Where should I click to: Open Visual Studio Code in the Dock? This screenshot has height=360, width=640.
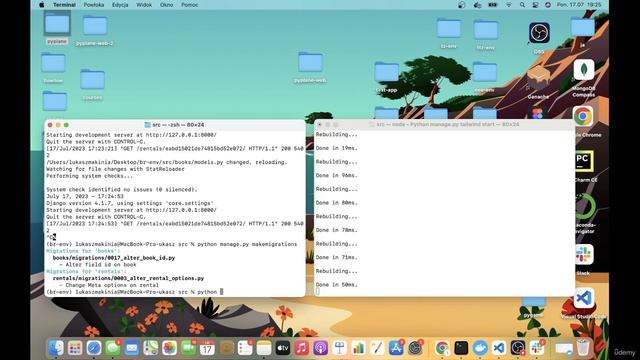coord(499,348)
